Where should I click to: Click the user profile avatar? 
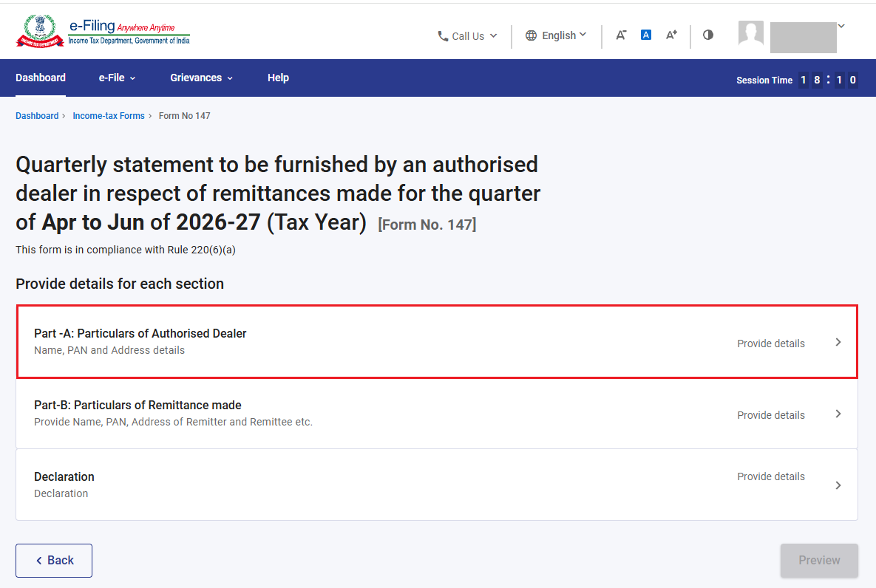coord(751,33)
